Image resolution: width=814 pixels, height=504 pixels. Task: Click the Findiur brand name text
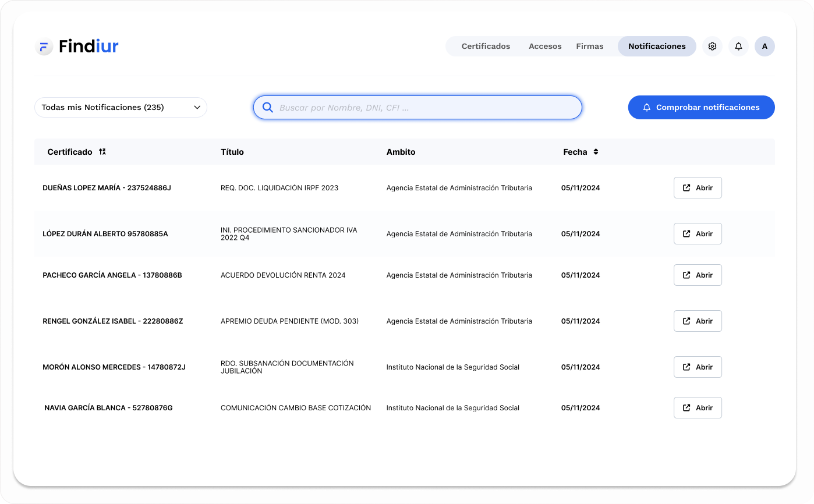pyautogui.click(x=89, y=47)
